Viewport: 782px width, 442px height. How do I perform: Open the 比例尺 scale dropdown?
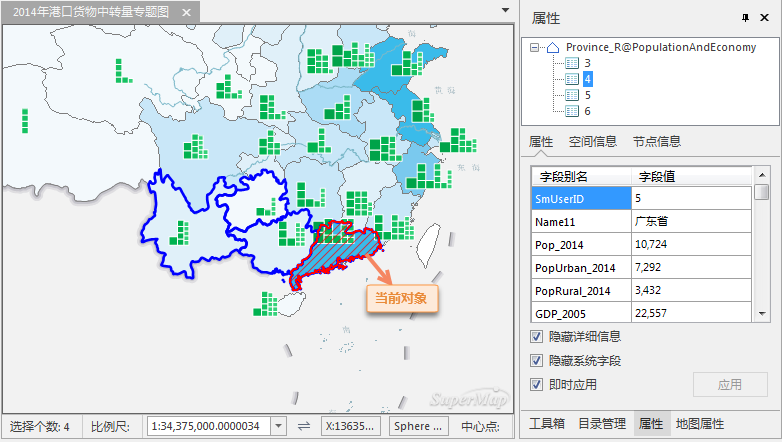coord(278,426)
